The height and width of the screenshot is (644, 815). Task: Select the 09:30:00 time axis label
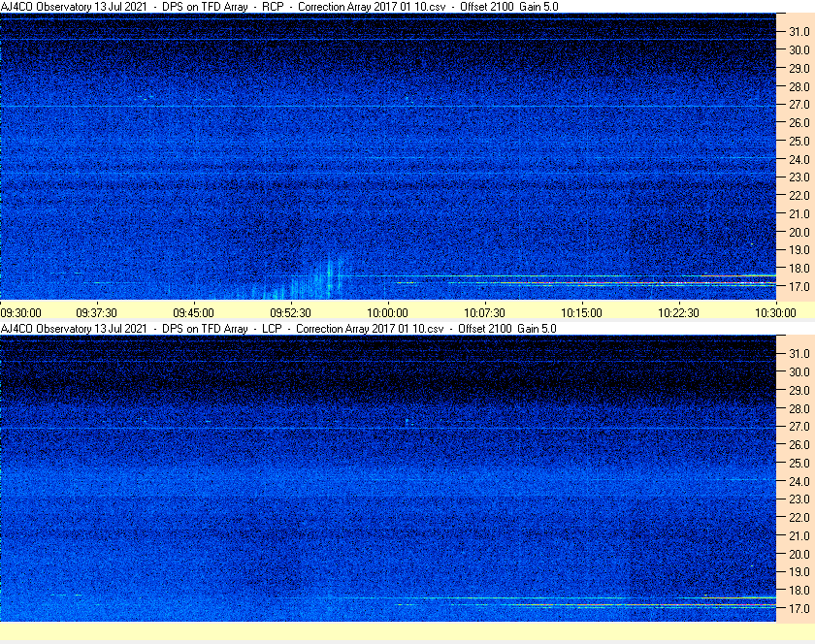(20, 313)
